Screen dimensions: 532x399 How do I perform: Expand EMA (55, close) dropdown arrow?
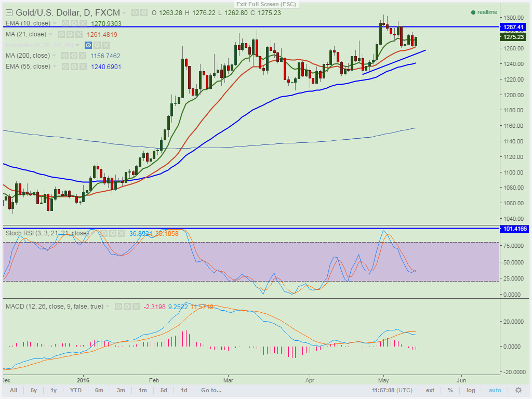55,66
